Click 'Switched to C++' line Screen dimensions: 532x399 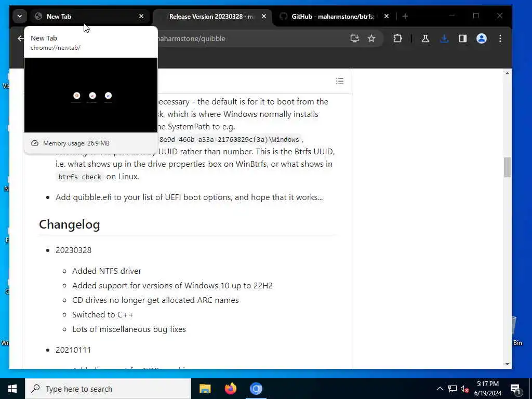click(102, 314)
